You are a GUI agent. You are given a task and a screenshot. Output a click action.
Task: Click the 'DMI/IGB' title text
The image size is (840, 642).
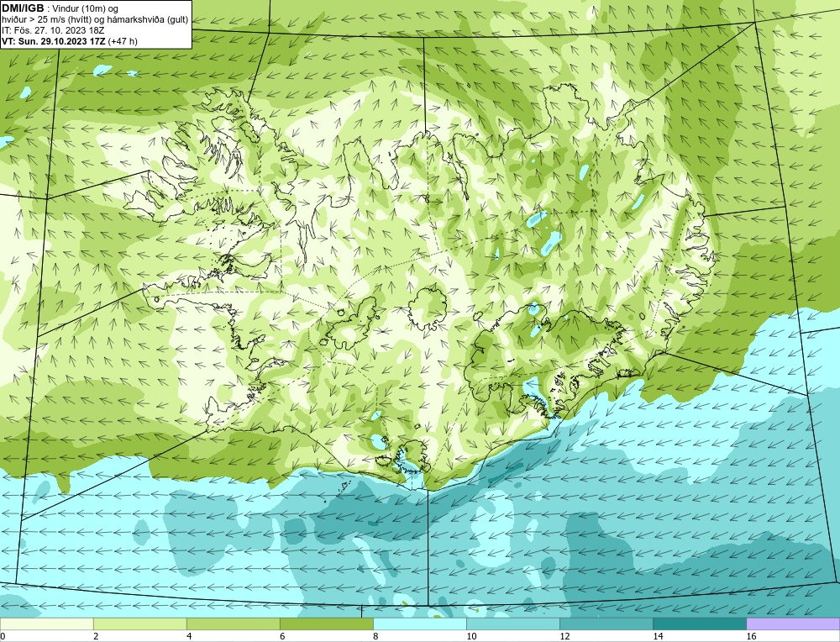coord(23,8)
